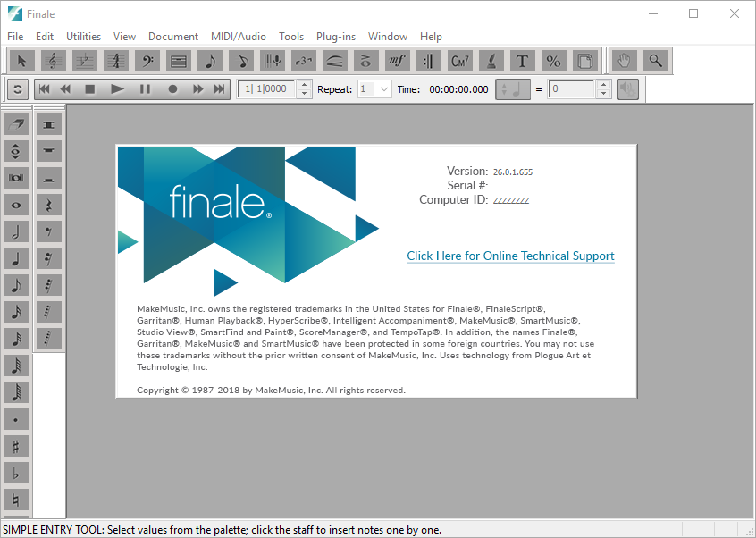Choose the Smart Shape slur tool
Screen dimensions: 756x538
click(334, 61)
